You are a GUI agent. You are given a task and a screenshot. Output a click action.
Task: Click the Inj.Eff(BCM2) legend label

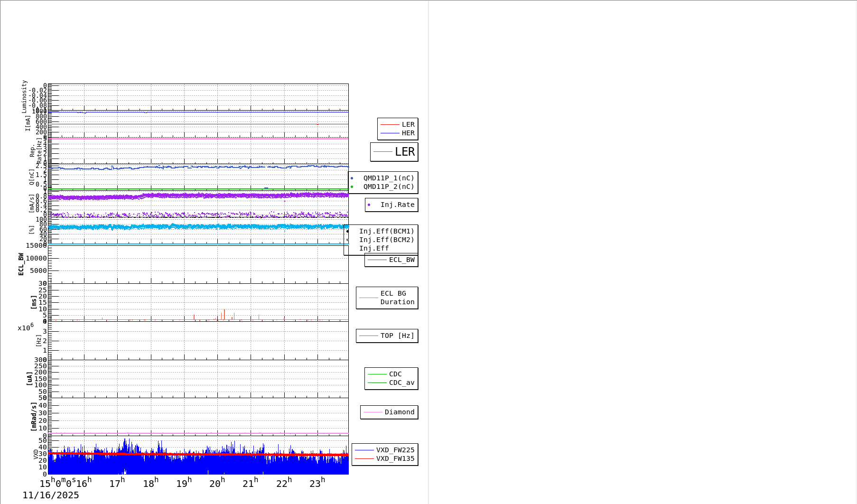click(386, 240)
